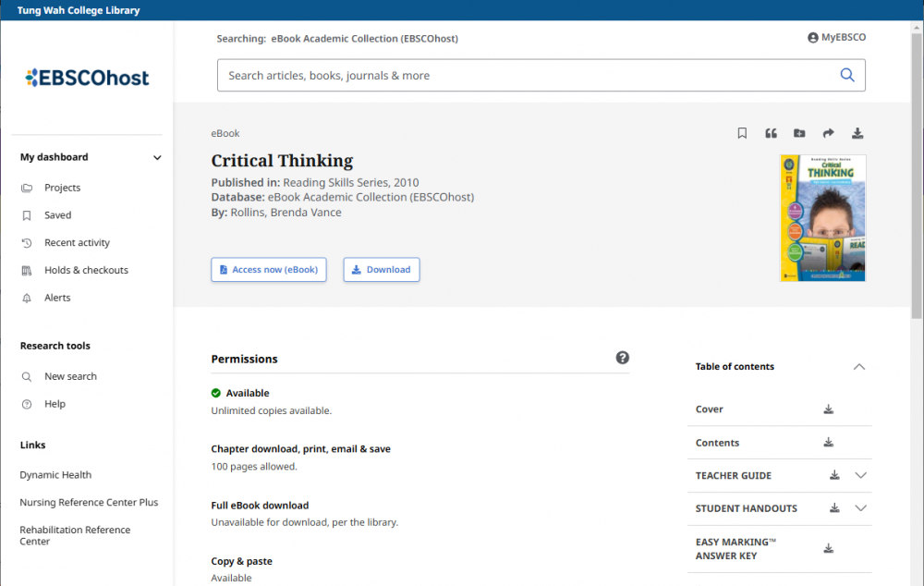Screen dimensions: 924x586
Task: Click the Saved bookmark icon in sidebar
Action: (x=27, y=215)
